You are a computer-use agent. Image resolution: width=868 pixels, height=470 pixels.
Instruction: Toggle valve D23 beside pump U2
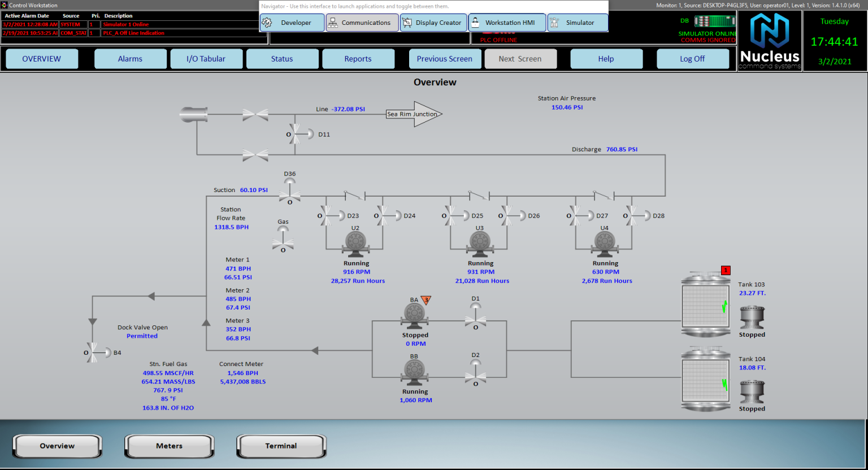[x=327, y=215]
